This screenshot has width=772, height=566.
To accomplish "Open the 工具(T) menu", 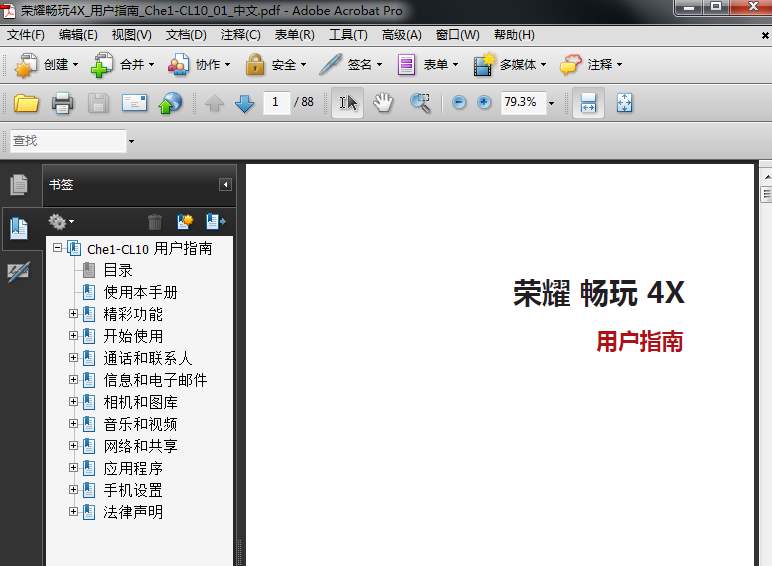I will [348, 35].
